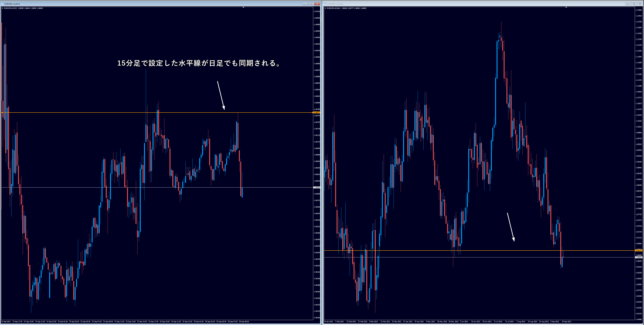The height and width of the screenshot is (325, 644).
Task: Click the orange 1.06777 price label on M15 axis
Action: pyautogui.click(x=316, y=113)
